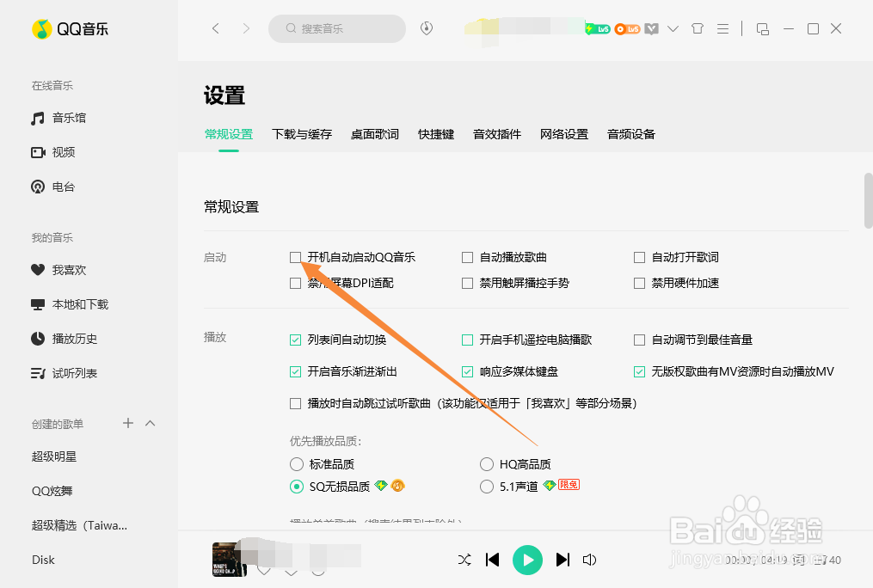Open playlist 超级精选 (Taiwa...
Image resolution: width=873 pixels, height=588 pixels.
80,526
